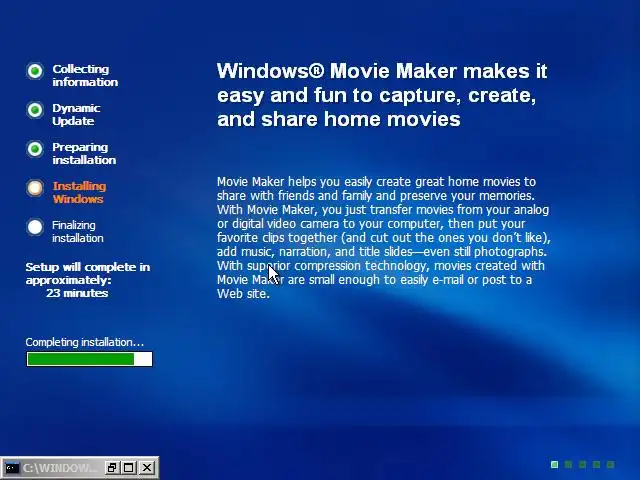
Task: Restore the minimized C:\WINDOW... window
Action: pyautogui.click(x=111, y=468)
